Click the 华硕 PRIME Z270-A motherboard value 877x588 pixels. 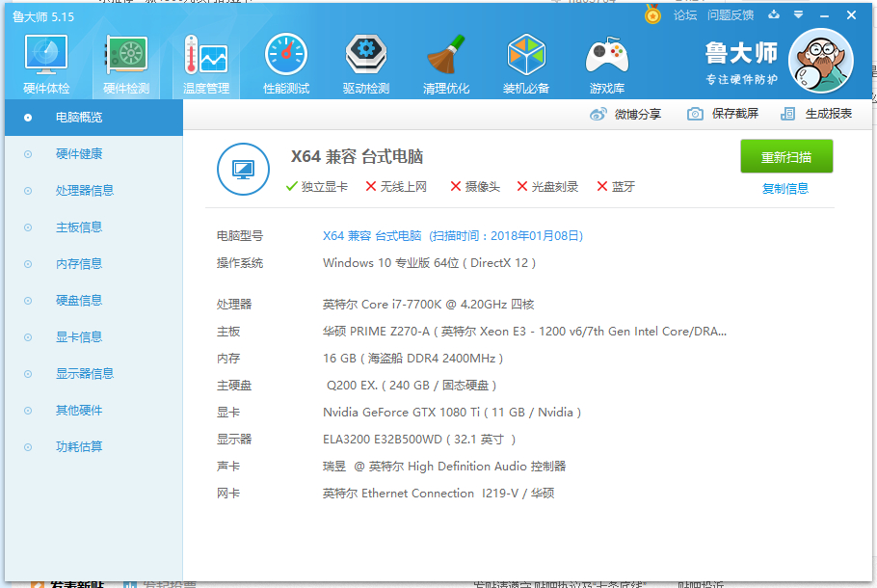[x=524, y=332]
